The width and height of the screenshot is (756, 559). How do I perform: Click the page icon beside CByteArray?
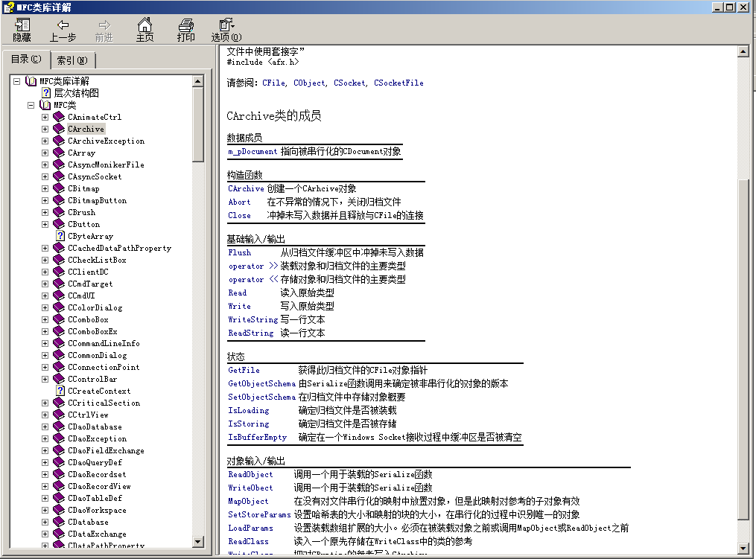click(60, 236)
